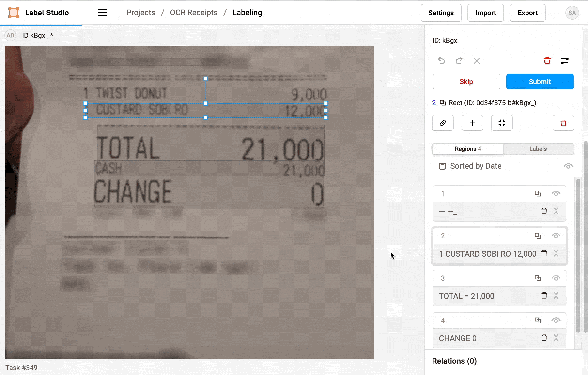This screenshot has width=588, height=375.
Task: Open OCR Receipts from the breadcrumb
Action: pyautogui.click(x=194, y=13)
